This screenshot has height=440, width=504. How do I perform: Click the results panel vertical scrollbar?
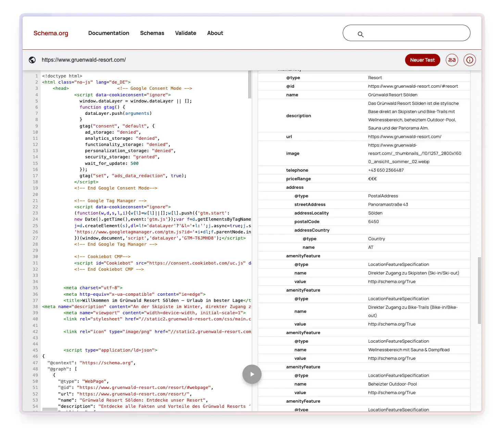[479, 291]
